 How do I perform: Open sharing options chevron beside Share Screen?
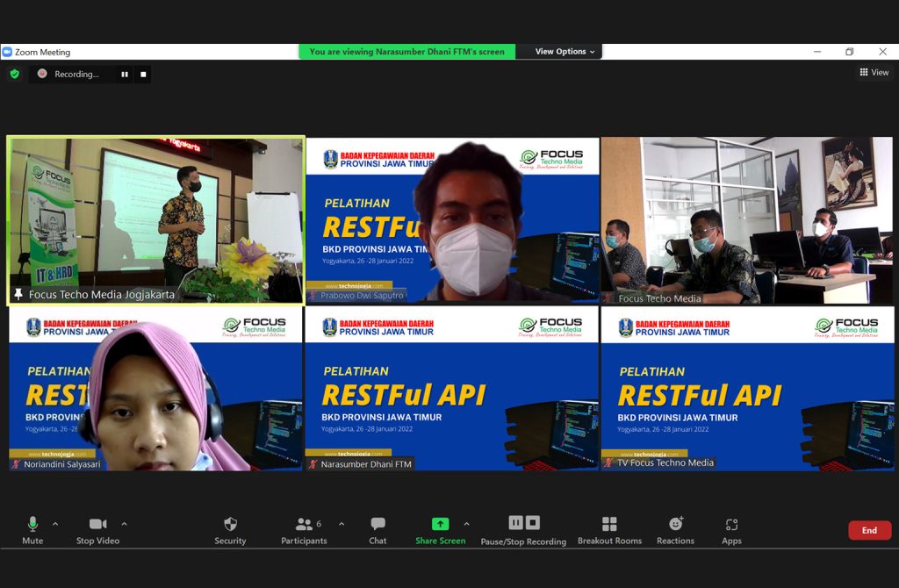point(466,522)
